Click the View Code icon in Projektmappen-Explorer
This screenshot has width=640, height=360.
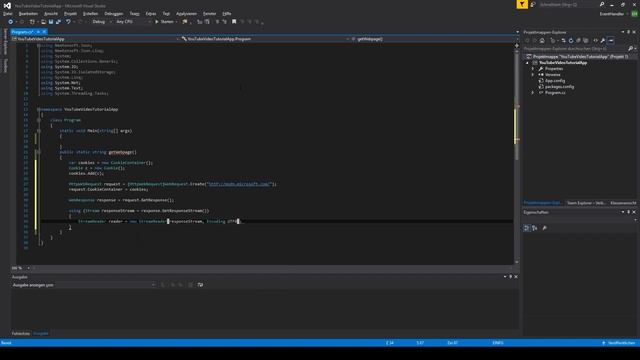pos(596,40)
